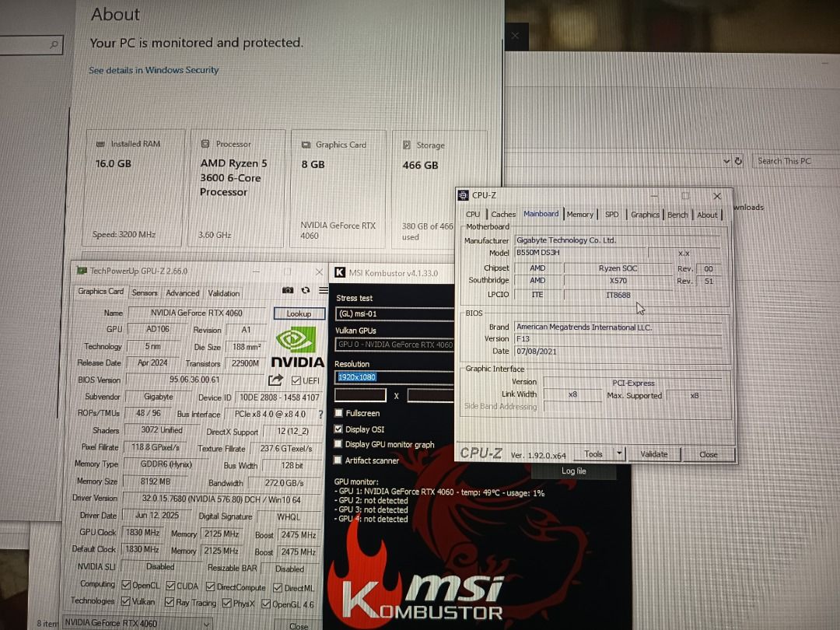This screenshot has width=840, height=630.
Task: Enable Fullscreen in Kombustor
Action: point(338,413)
